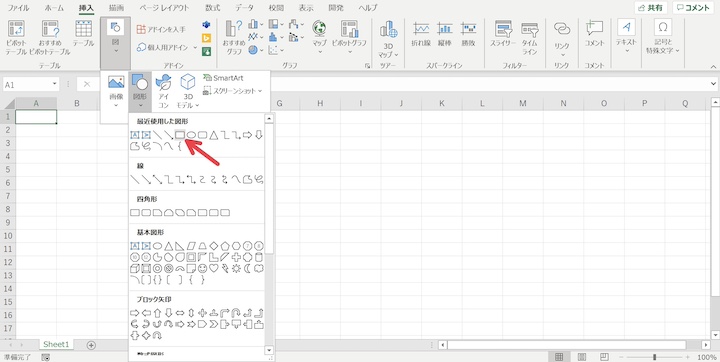This screenshot has width=720, height=362.
Task: Adjust the zoom slider in status bar
Action: coord(654,357)
